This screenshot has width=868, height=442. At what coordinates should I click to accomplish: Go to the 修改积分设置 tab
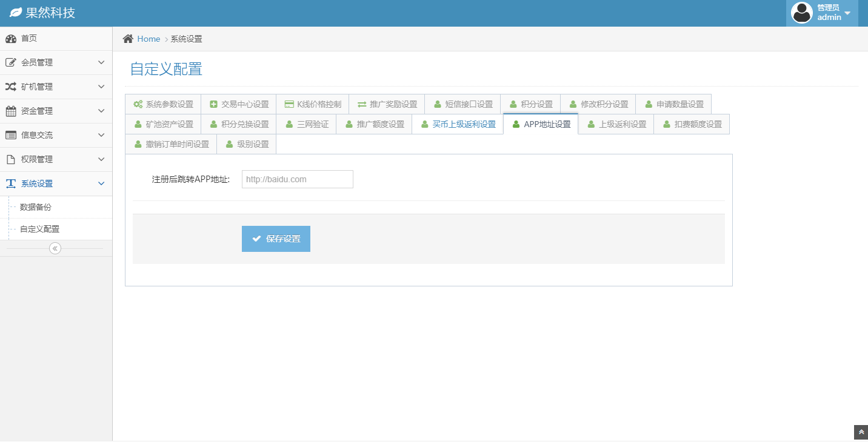click(598, 104)
